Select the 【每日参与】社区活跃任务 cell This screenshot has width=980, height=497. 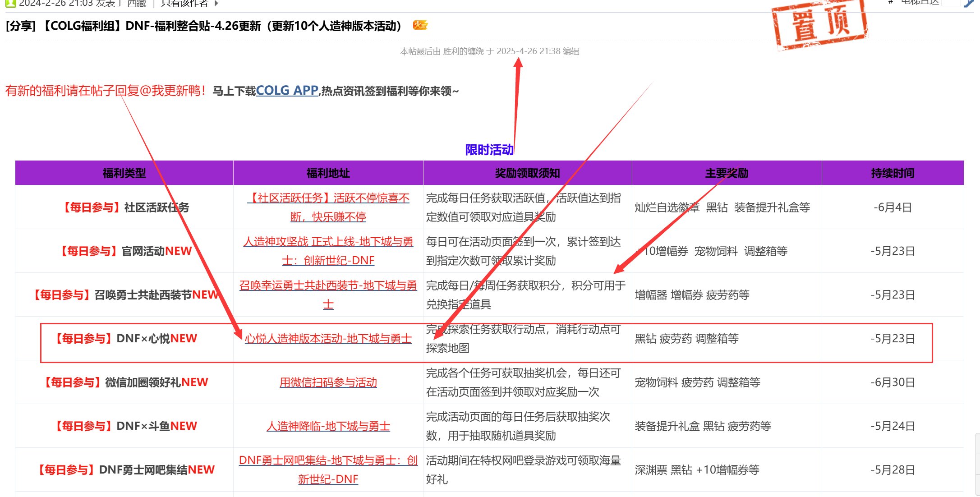click(x=124, y=207)
